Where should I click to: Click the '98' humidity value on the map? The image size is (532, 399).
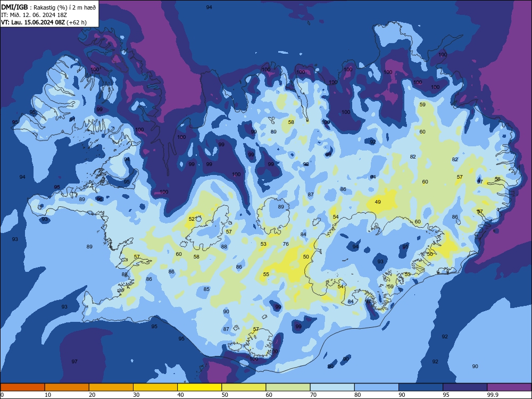pos(306,164)
